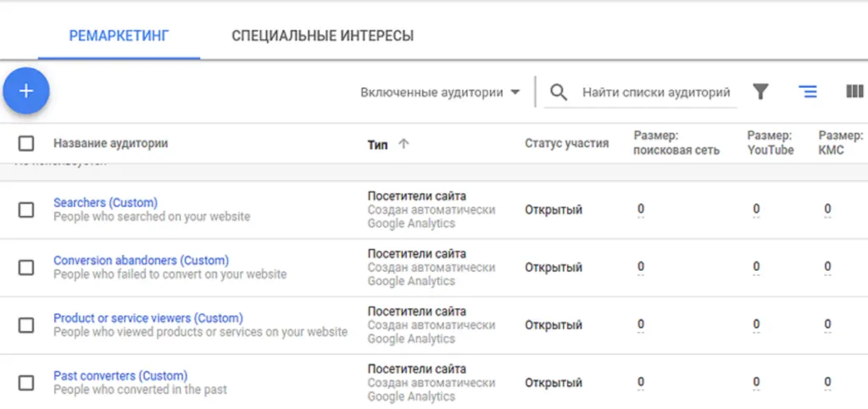
Task: Click the Название аудитории column header
Action: (111, 144)
